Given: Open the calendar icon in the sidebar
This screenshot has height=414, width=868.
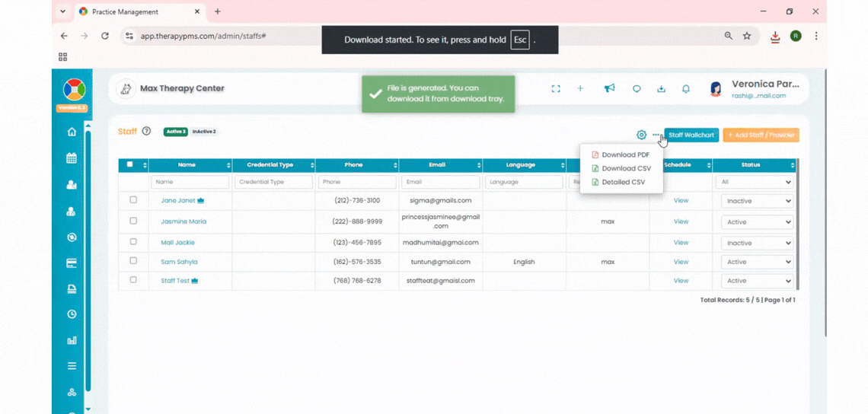Looking at the screenshot, I should point(72,158).
